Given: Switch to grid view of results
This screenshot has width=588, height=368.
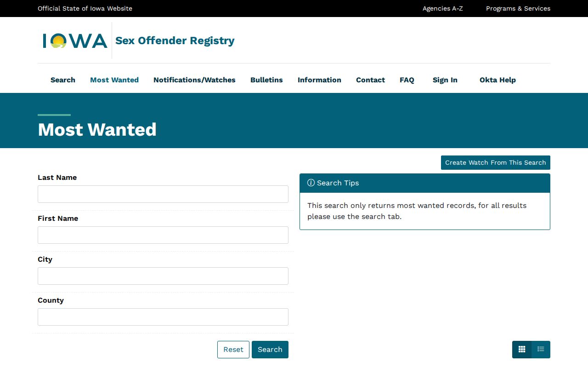Looking at the screenshot, I should pyautogui.click(x=522, y=350).
